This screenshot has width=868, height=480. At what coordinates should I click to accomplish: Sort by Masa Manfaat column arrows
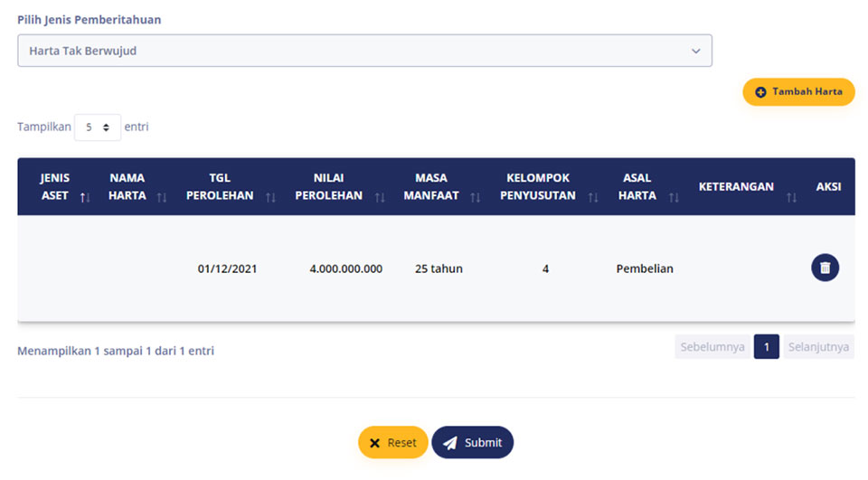point(475,197)
